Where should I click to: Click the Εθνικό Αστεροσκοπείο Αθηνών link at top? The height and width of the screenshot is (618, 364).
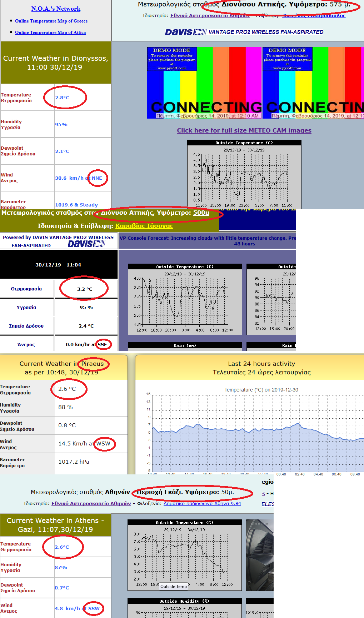click(x=210, y=16)
